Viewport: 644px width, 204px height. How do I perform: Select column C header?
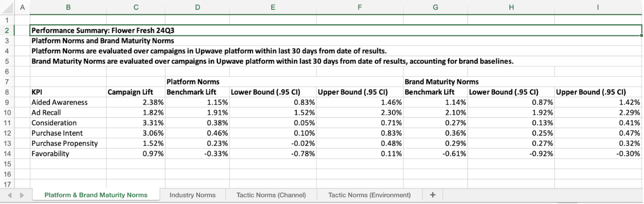pyautogui.click(x=136, y=7)
